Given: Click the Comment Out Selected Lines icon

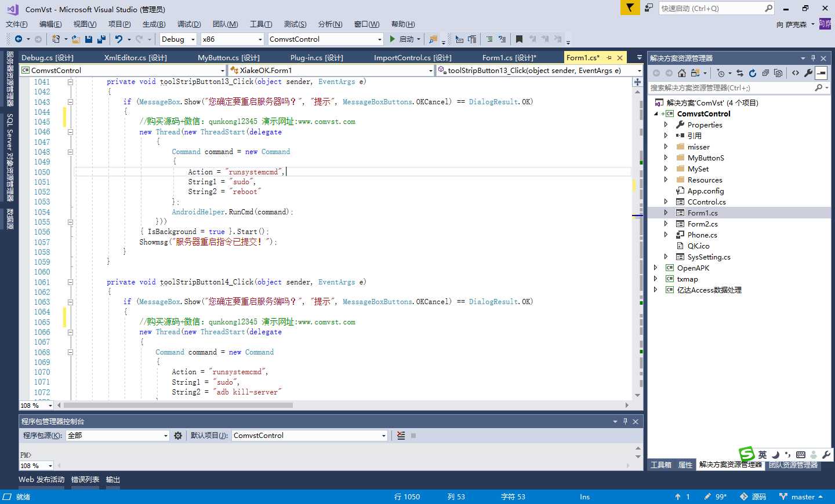Looking at the screenshot, I should click(x=489, y=39).
